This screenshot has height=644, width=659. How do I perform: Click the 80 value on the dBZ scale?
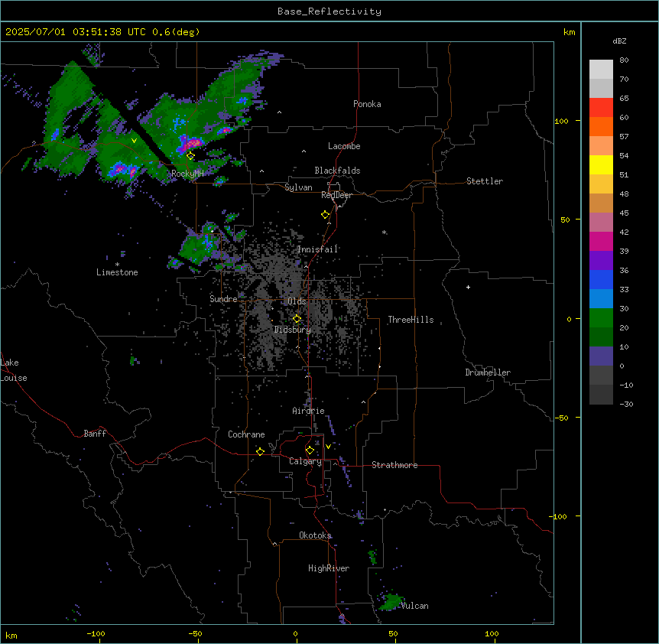[x=624, y=60]
